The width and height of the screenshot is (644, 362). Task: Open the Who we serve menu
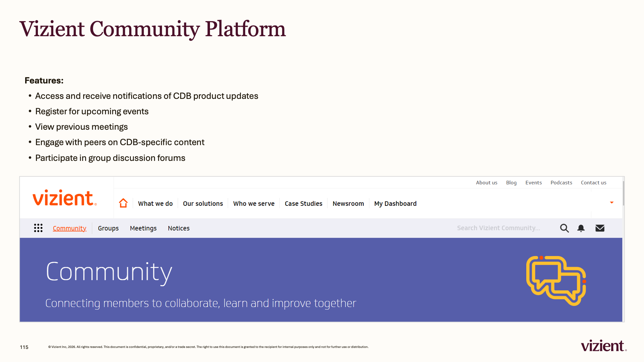pos(254,203)
